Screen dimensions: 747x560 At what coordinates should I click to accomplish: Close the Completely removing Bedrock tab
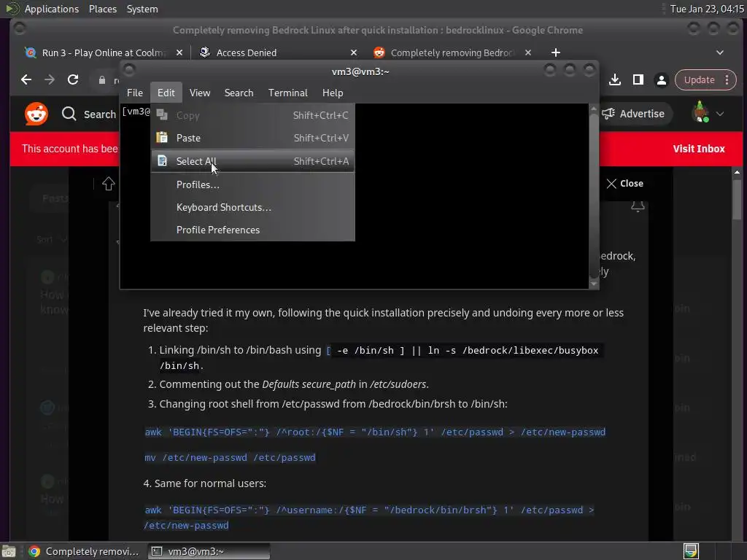point(528,52)
